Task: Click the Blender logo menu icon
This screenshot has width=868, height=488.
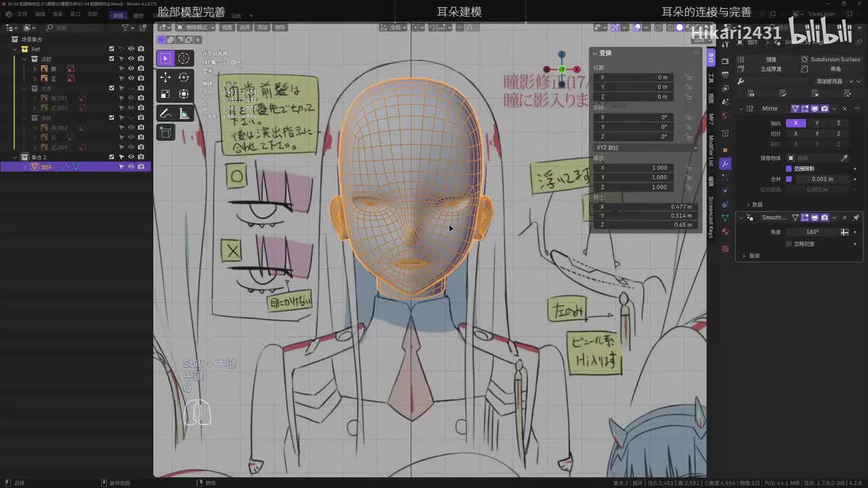Action: pyautogui.click(x=7, y=14)
